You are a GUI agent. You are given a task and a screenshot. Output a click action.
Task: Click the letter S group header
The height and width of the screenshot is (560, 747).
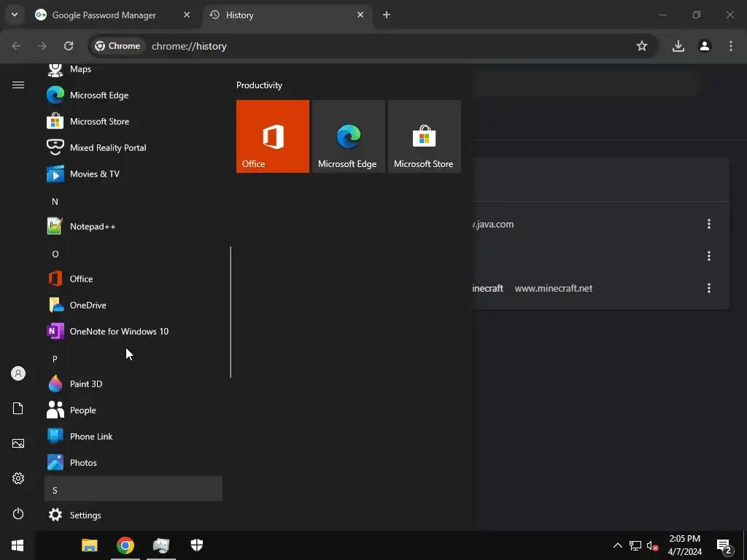pos(133,489)
